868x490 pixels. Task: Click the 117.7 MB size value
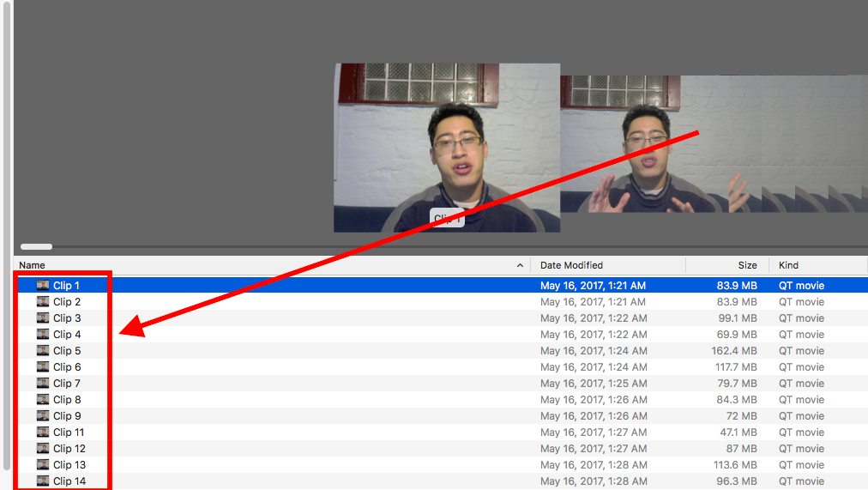click(736, 366)
